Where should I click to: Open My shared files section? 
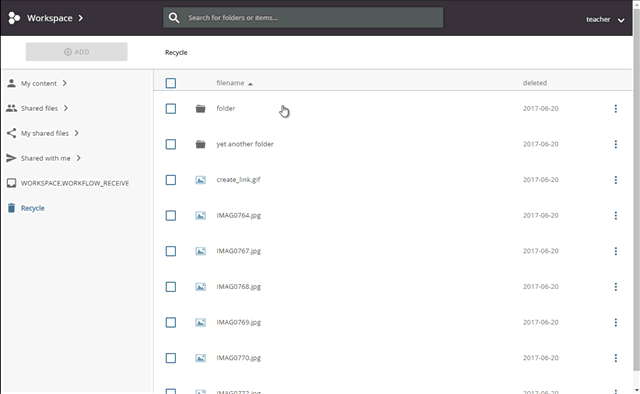pyautogui.click(x=44, y=133)
